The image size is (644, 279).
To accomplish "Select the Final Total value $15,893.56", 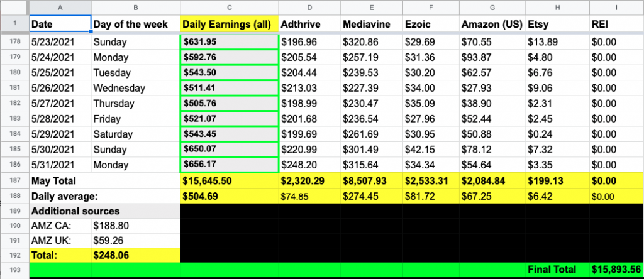I will [616, 270].
